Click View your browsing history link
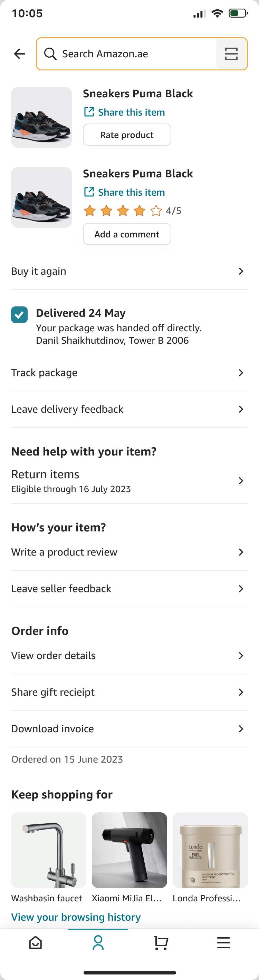The width and height of the screenshot is (259, 980). (76, 917)
